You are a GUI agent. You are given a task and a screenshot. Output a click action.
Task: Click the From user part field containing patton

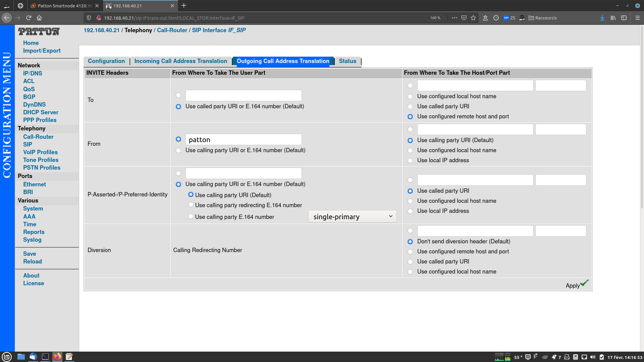coord(244,139)
